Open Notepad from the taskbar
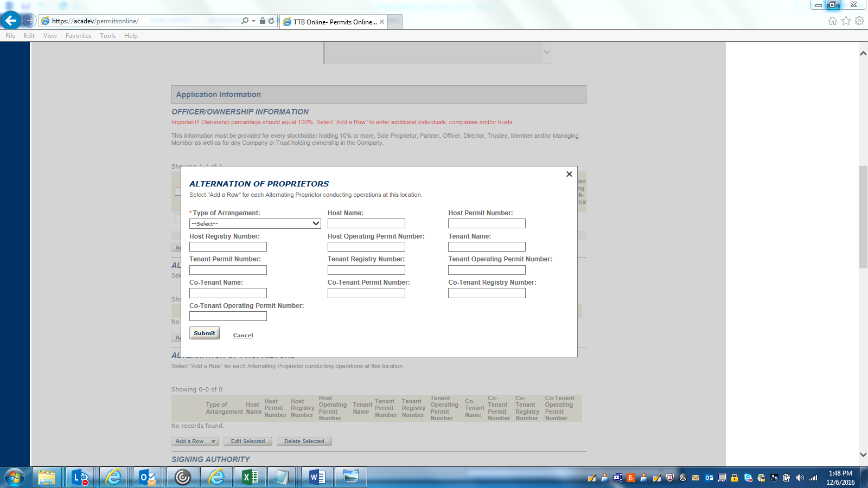This screenshot has height=488, width=868. tap(282, 477)
